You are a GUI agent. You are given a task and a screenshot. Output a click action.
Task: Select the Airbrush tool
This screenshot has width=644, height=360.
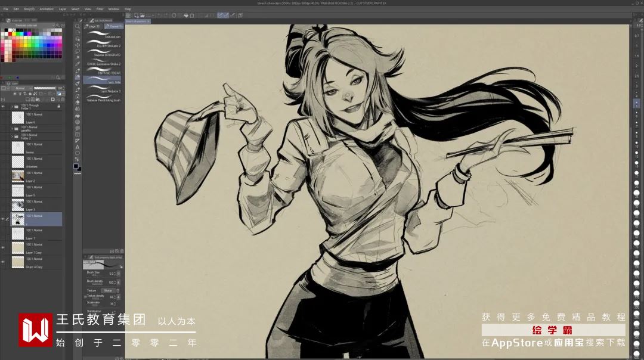77,89
